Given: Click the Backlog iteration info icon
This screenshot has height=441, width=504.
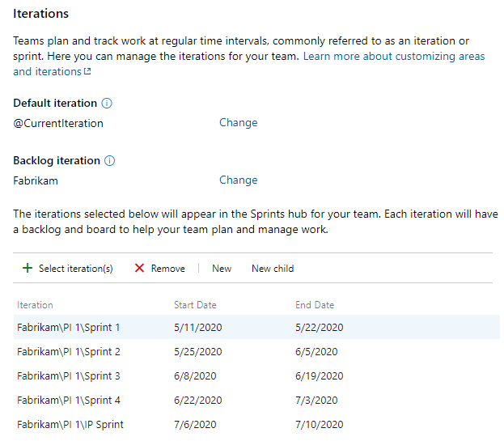Looking at the screenshot, I should 110,161.
